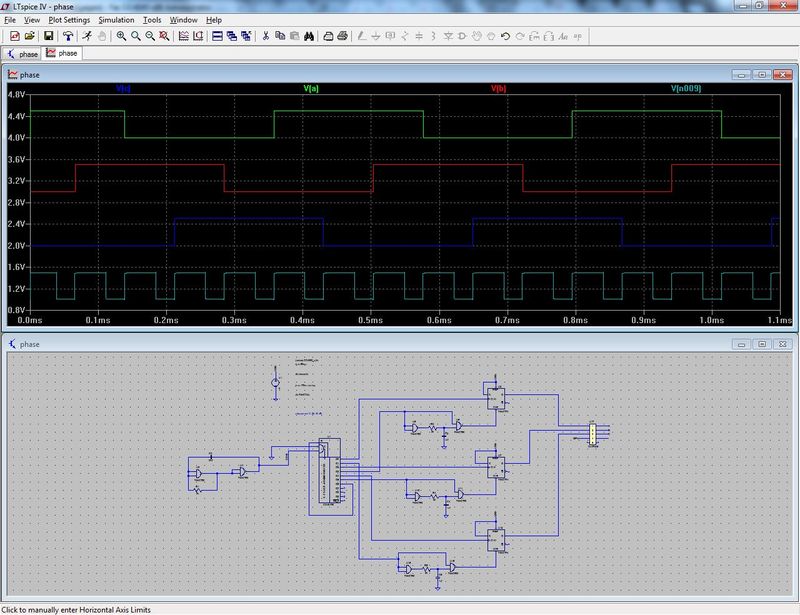Open the Simulation menu
The image size is (800, 615).
click(116, 20)
